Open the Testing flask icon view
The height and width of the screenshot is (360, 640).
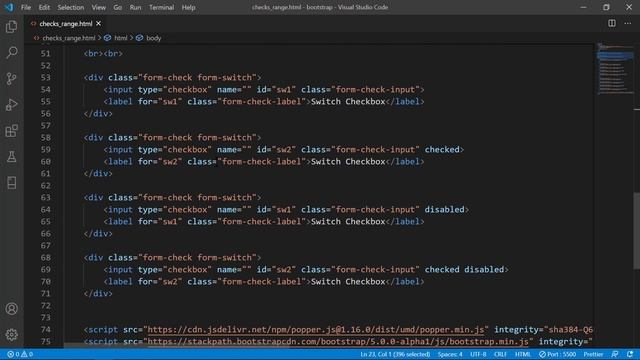pyautogui.click(x=11, y=157)
